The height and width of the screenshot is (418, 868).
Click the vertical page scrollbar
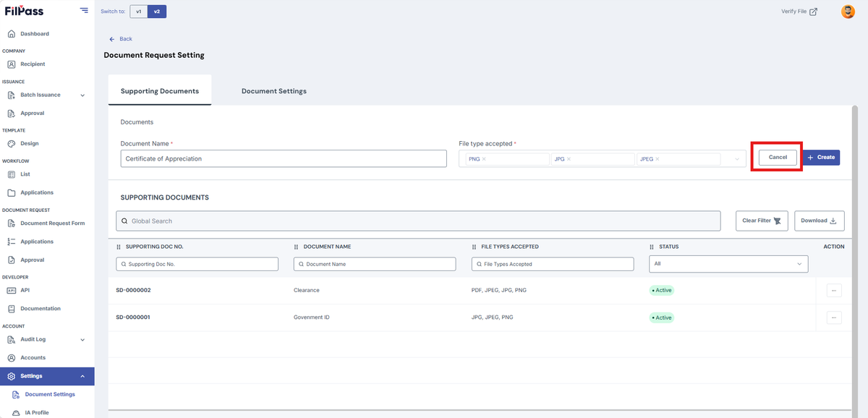pyautogui.click(x=854, y=260)
